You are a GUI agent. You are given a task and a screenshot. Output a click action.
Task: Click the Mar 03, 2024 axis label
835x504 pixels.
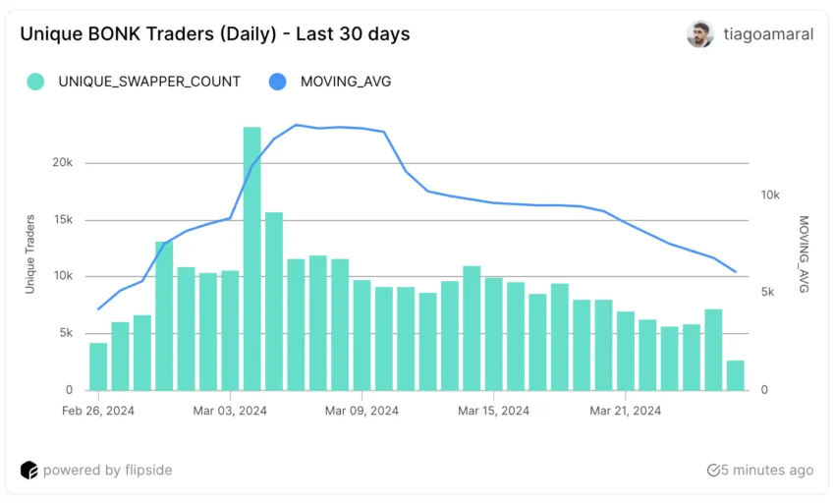230,411
